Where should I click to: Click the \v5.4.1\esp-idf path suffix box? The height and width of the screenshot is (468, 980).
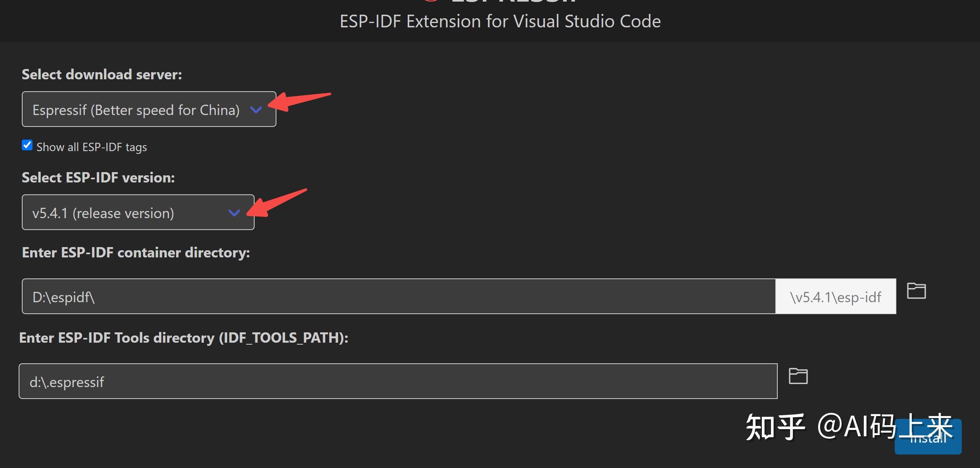pyautogui.click(x=835, y=297)
